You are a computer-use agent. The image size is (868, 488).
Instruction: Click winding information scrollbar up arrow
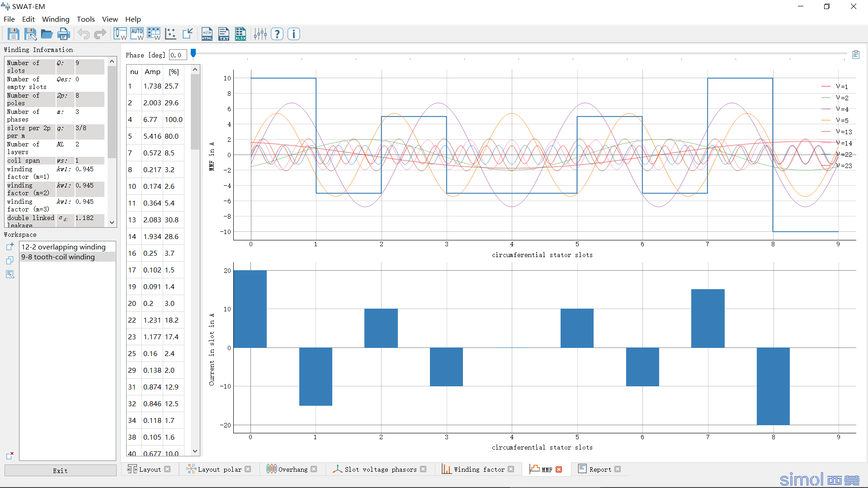pyautogui.click(x=112, y=61)
